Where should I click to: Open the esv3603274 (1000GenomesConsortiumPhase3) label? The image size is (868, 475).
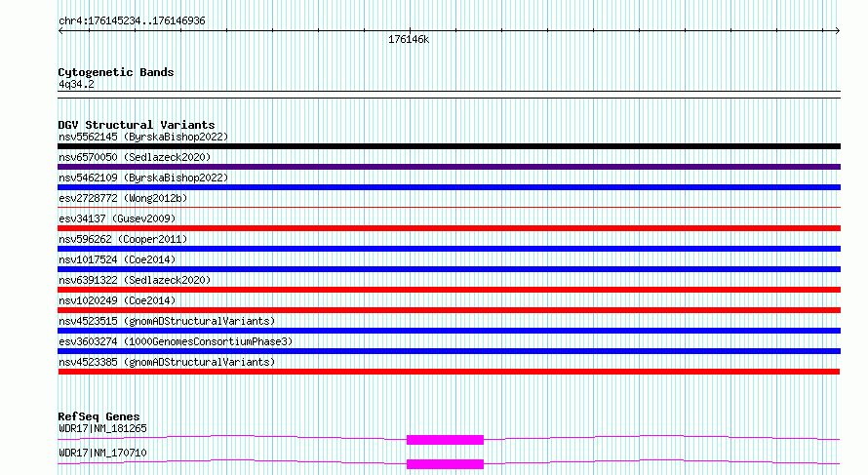176,341
